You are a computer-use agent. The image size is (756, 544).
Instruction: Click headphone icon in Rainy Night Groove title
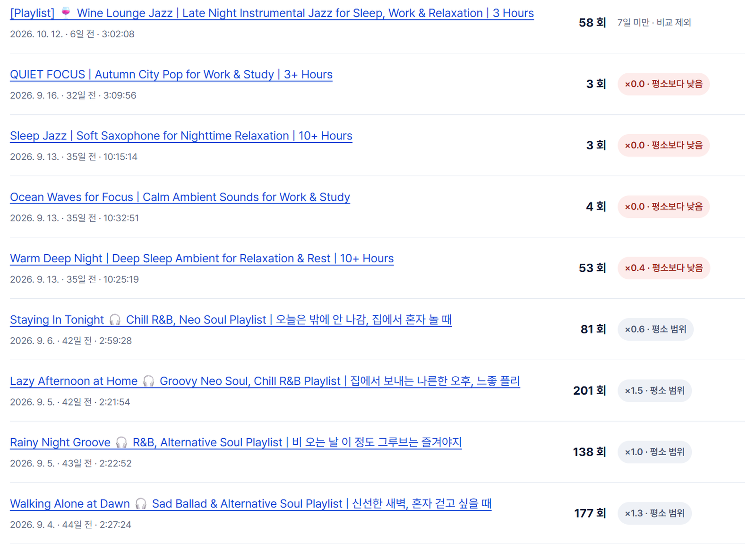point(121,442)
